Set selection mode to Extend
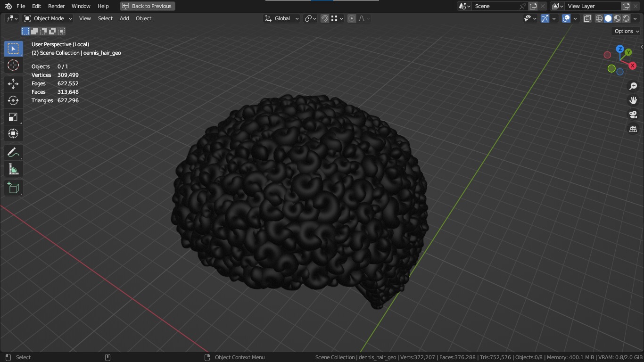Image resolution: width=644 pixels, height=362 pixels. coord(34,31)
